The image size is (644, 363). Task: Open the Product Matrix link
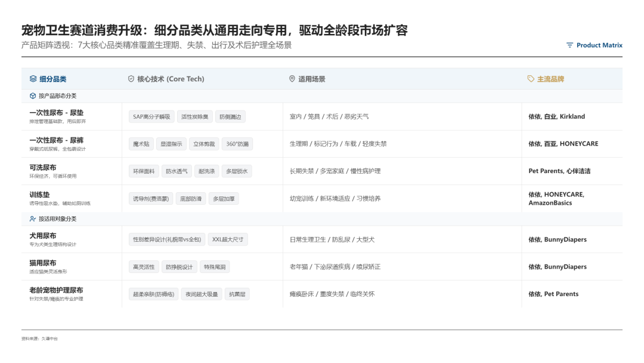click(599, 45)
